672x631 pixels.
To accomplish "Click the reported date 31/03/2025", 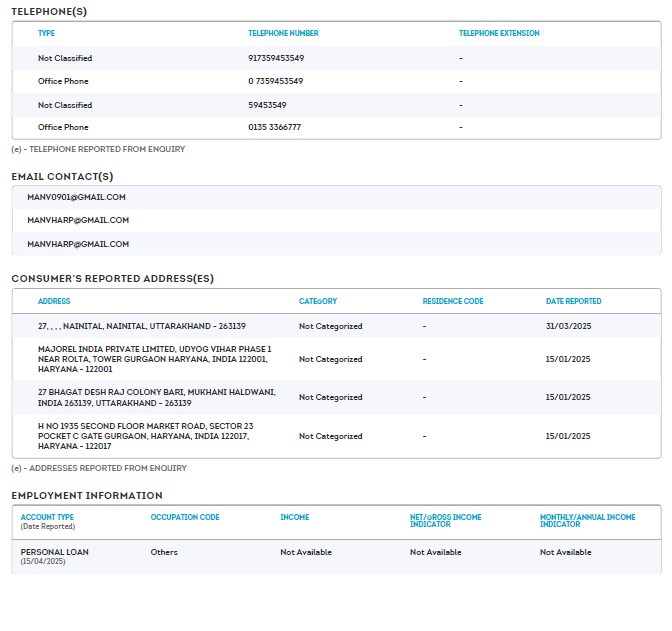I will 568,326.
